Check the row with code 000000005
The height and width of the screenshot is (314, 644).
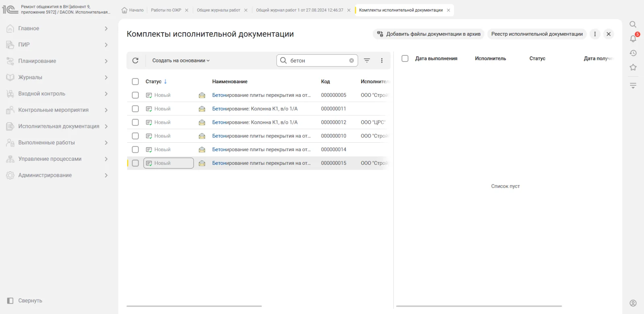(135, 95)
